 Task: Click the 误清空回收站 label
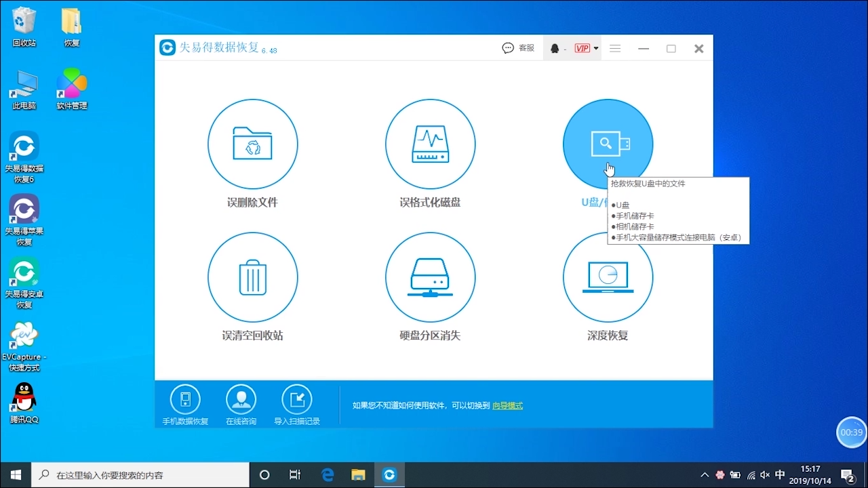click(x=252, y=335)
